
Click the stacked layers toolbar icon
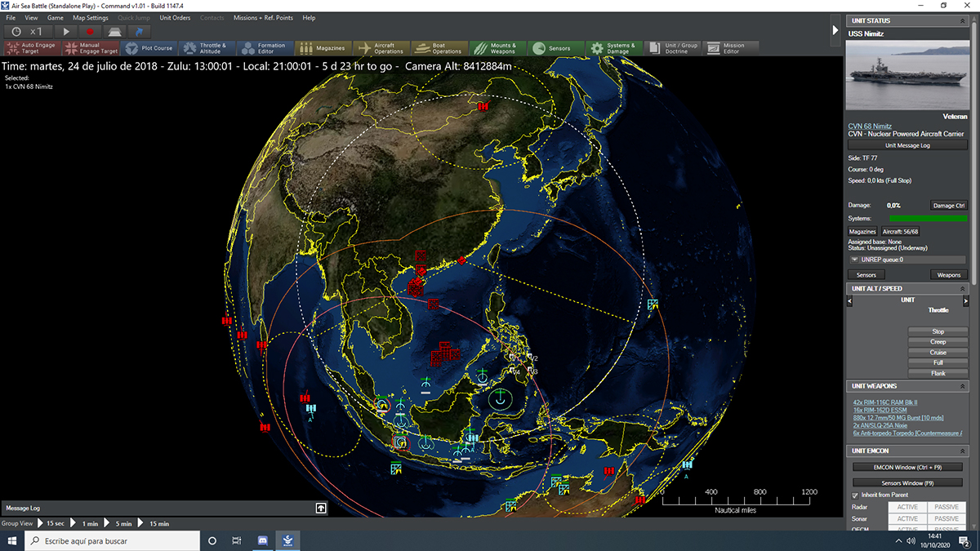tap(114, 31)
